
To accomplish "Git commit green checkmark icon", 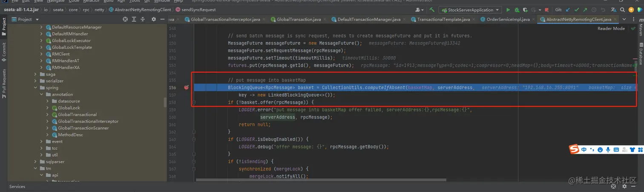I will (x=577, y=9).
